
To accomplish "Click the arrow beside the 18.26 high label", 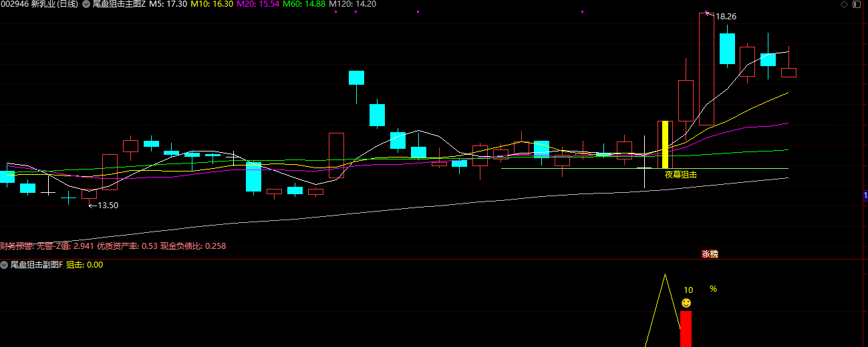I will pos(710,14).
